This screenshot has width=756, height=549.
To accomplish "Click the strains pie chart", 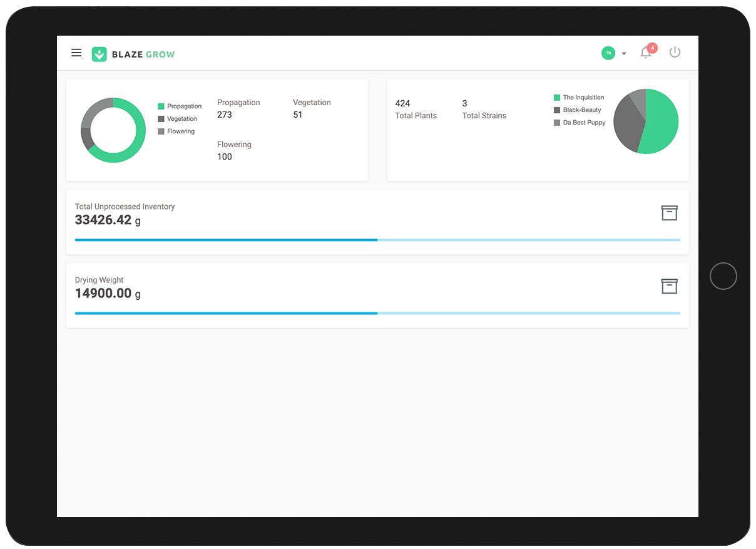I will [x=646, y=121].
